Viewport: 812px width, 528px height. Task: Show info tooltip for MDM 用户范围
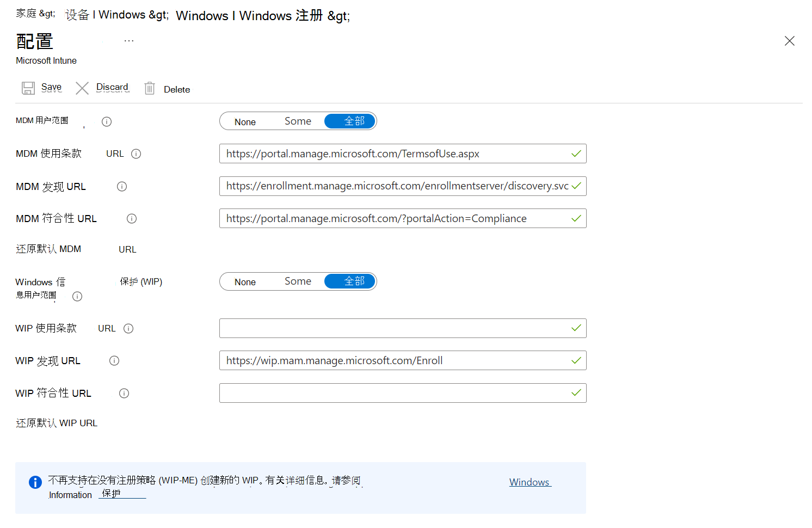[107, 121]
